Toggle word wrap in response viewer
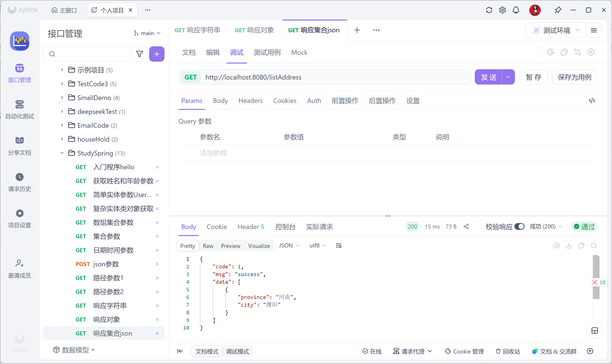This screenshot has width=612, height=364. [x=339, y=246]
